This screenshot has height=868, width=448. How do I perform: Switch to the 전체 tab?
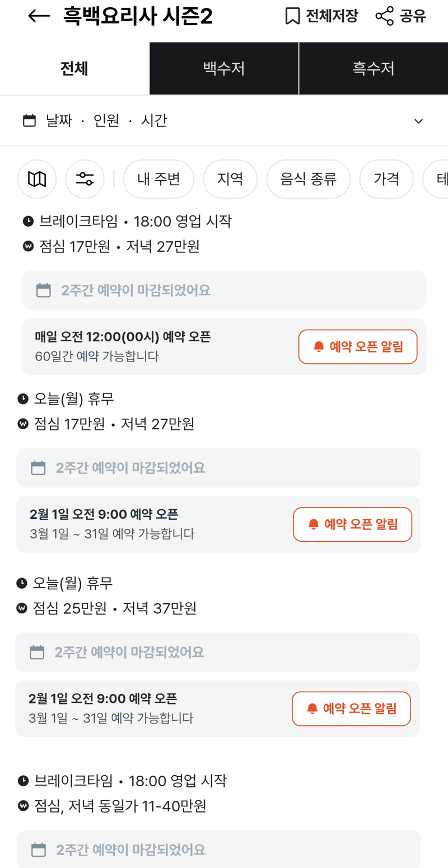click(x=74, y=68)
